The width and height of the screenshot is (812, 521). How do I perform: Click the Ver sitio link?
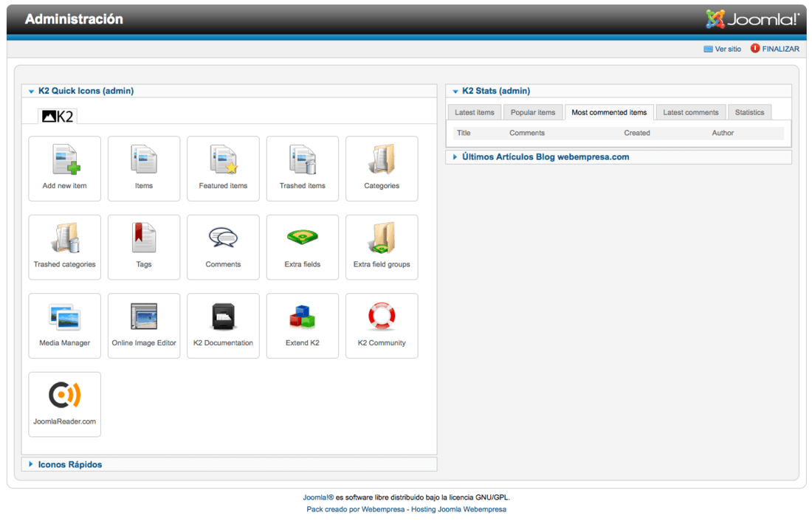728,49
